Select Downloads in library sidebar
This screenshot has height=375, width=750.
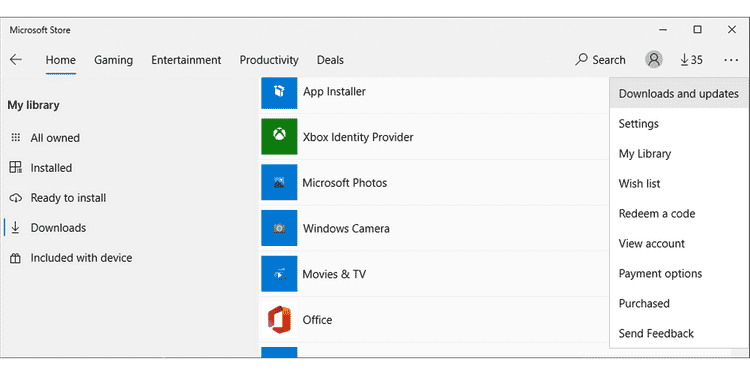(x=58, y=228)
